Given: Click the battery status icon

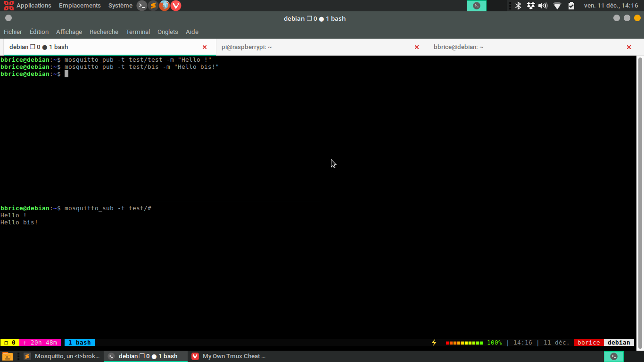Looking at the screenshot, I should [x=571, y=6].
